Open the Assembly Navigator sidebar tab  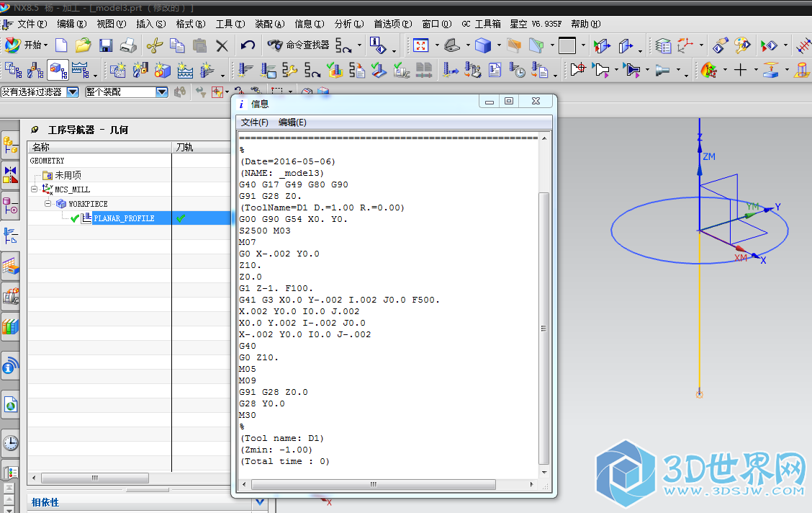pos(10,145)
